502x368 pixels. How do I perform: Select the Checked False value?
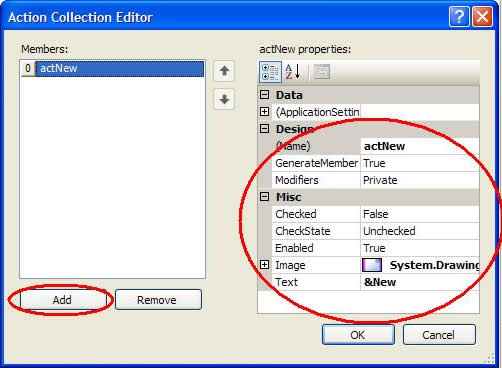point(420,214)
